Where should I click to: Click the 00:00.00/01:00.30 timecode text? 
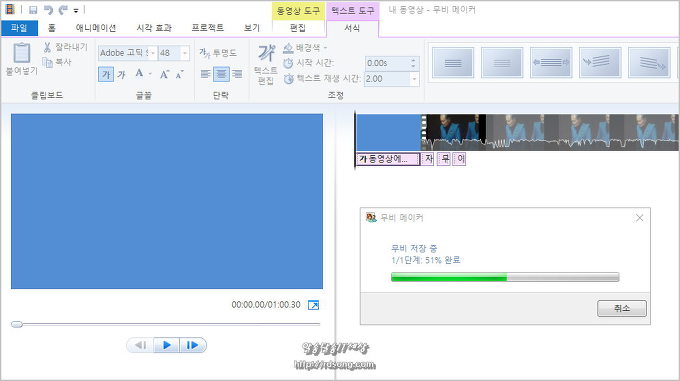(x=266, y=305)
